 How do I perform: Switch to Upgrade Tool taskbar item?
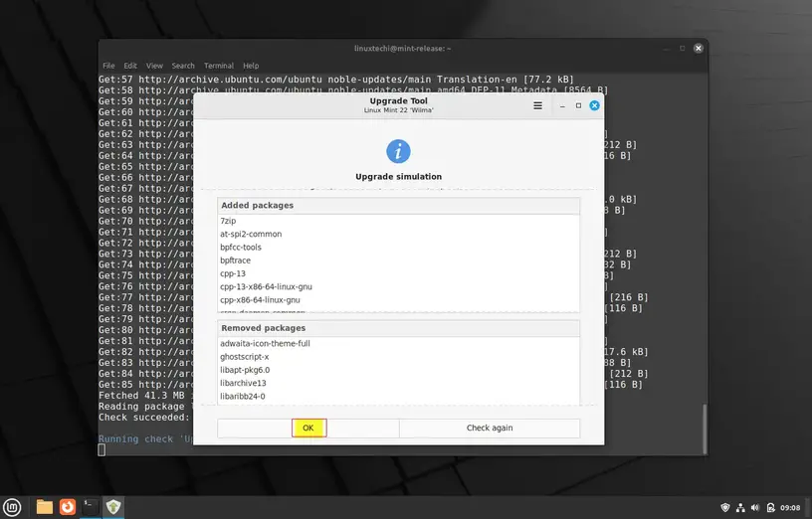coord(113,507)
